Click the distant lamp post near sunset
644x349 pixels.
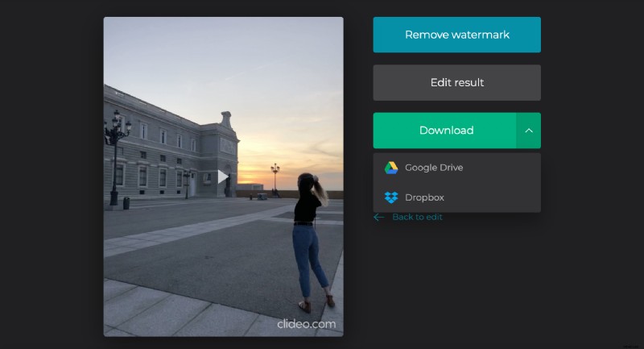[x=275, y=177]
